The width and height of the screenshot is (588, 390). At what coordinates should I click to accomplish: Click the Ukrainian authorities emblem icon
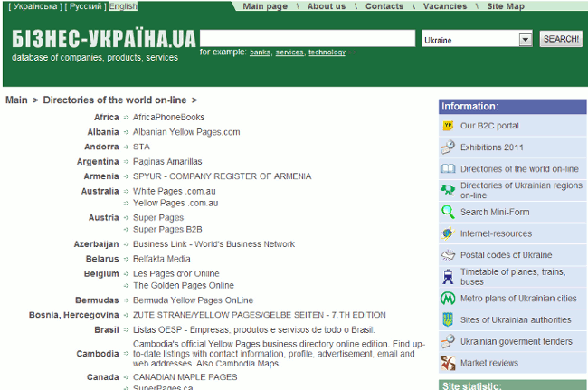pyautogui.click(x=448, y=319)
